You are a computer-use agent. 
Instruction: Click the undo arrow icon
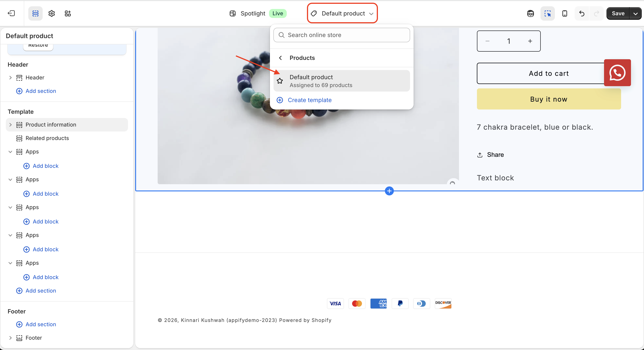click(582, 13)
